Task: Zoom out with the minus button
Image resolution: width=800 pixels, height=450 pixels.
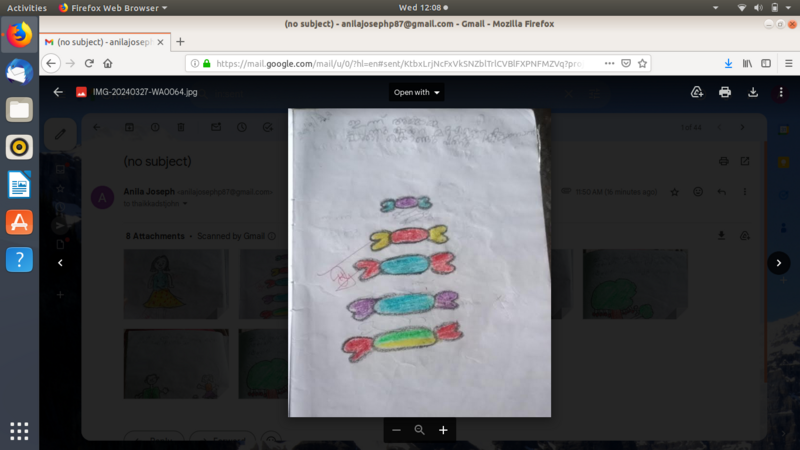Action: click(396, 430)
